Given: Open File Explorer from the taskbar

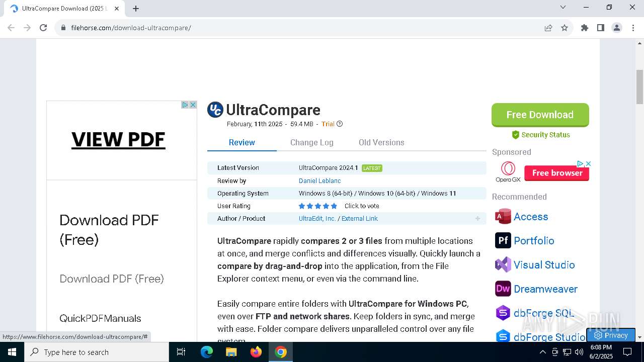Looking at the screenshot, I should pyautogui.click(x=231, y=352).
